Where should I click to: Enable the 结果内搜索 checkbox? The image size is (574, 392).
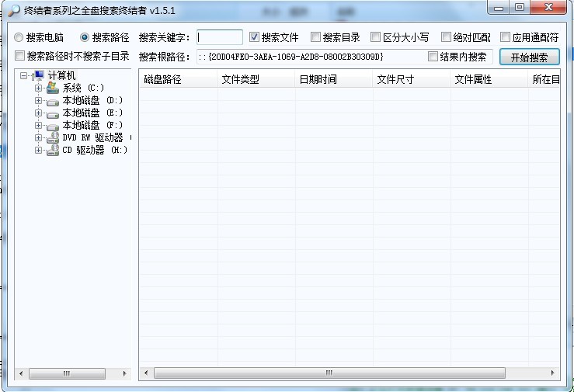(433, 57)
